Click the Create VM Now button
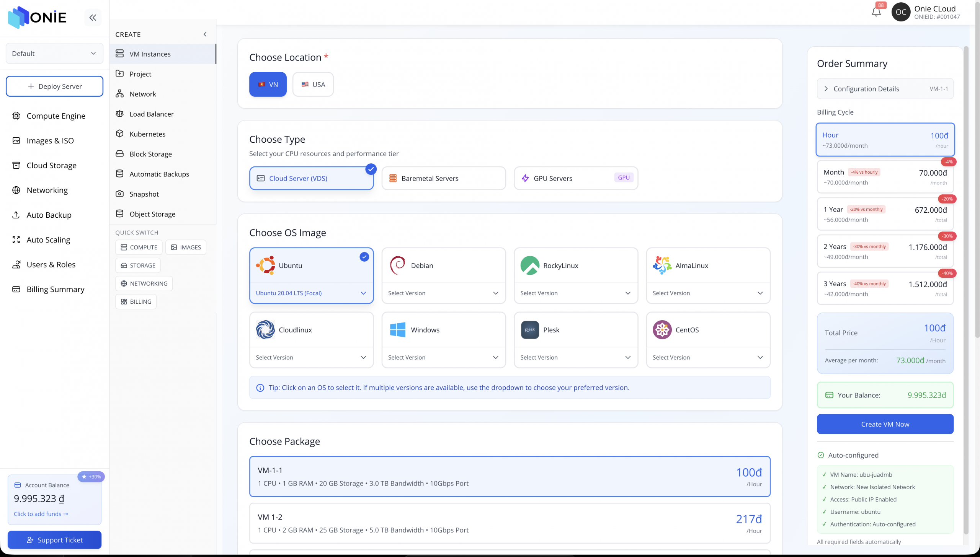Screen dimensions: 980x557 [x=885, y=424]
